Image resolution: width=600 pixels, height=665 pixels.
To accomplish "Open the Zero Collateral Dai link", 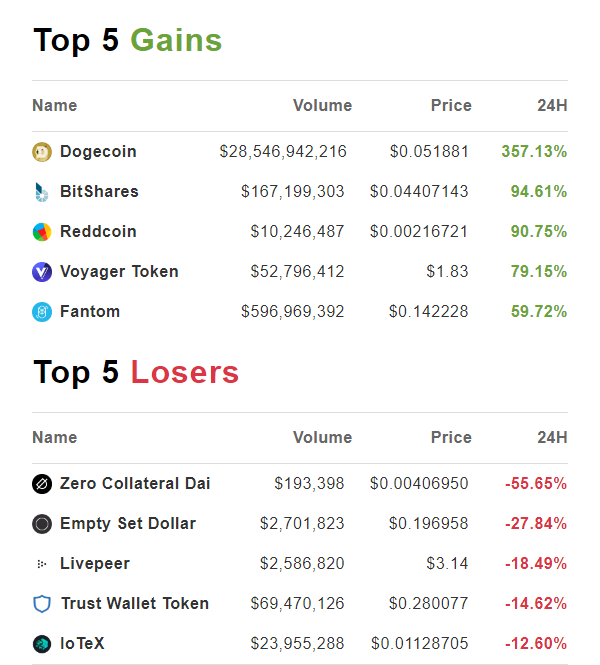I will 135,484.
